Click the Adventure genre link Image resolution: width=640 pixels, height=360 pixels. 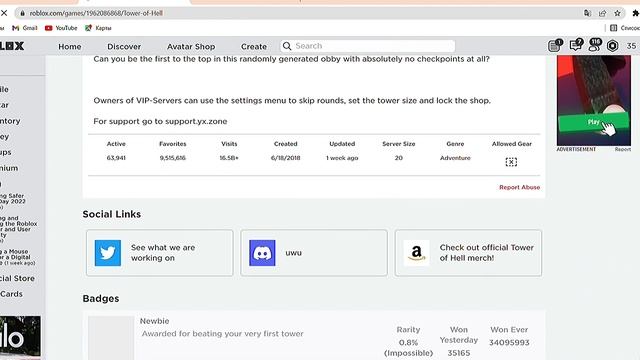455,158
